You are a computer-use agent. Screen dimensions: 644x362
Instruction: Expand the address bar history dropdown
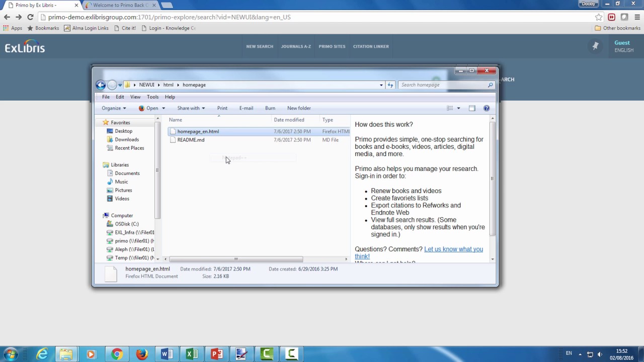381,85
